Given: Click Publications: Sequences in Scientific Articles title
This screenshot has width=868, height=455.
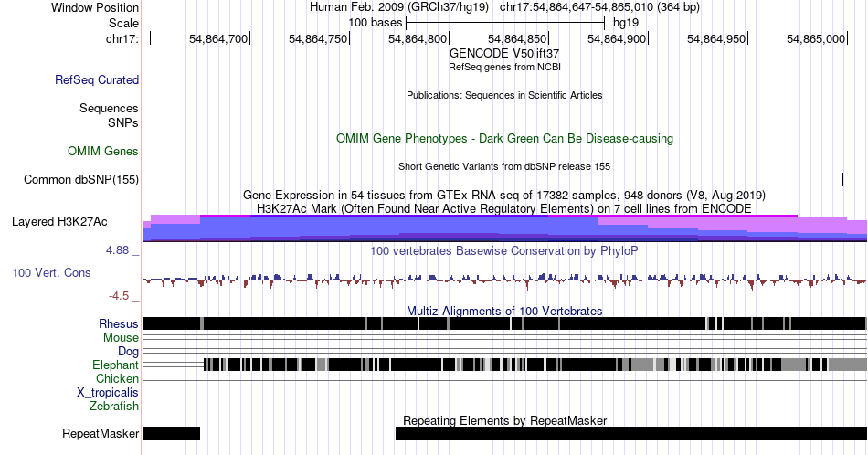Looking at the screenshot, I should click(x=504, y=95).
